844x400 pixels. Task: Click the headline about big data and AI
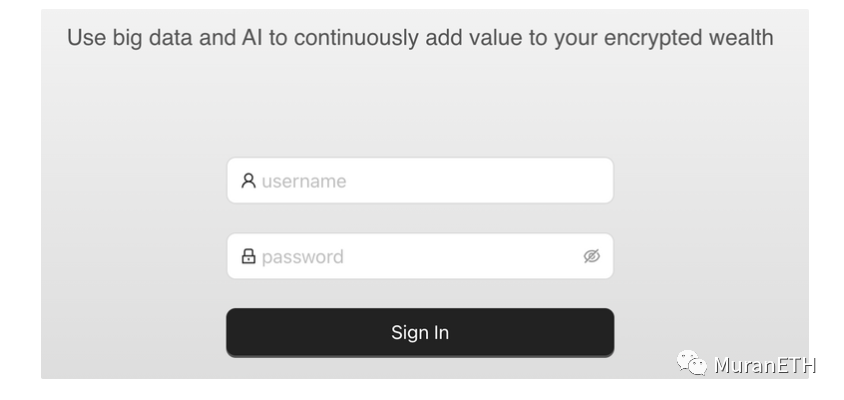(420, 38)
